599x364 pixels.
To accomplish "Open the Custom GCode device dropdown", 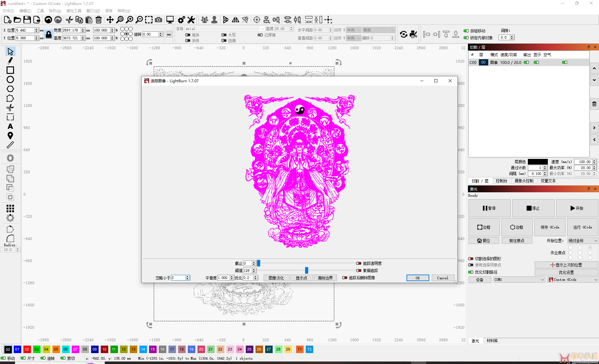I will coord(573,280).
